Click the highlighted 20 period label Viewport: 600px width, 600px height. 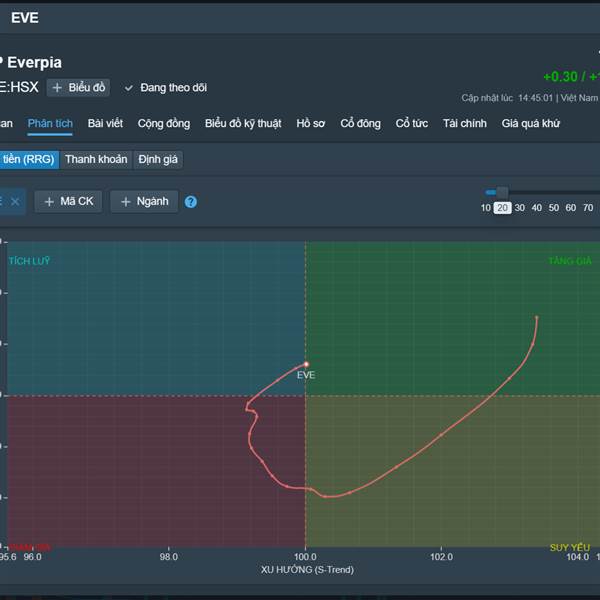(502, 208)
